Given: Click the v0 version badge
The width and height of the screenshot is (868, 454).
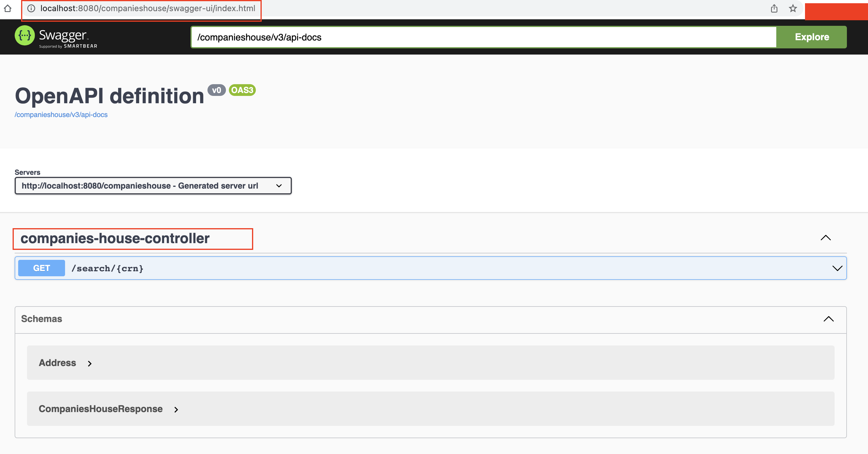Looking at the screenshot, I should (x=216, y=90).
